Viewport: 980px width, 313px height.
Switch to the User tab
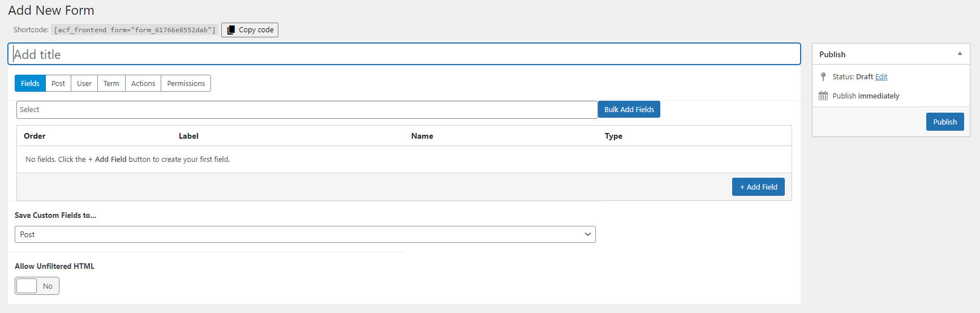coord(84,83)
